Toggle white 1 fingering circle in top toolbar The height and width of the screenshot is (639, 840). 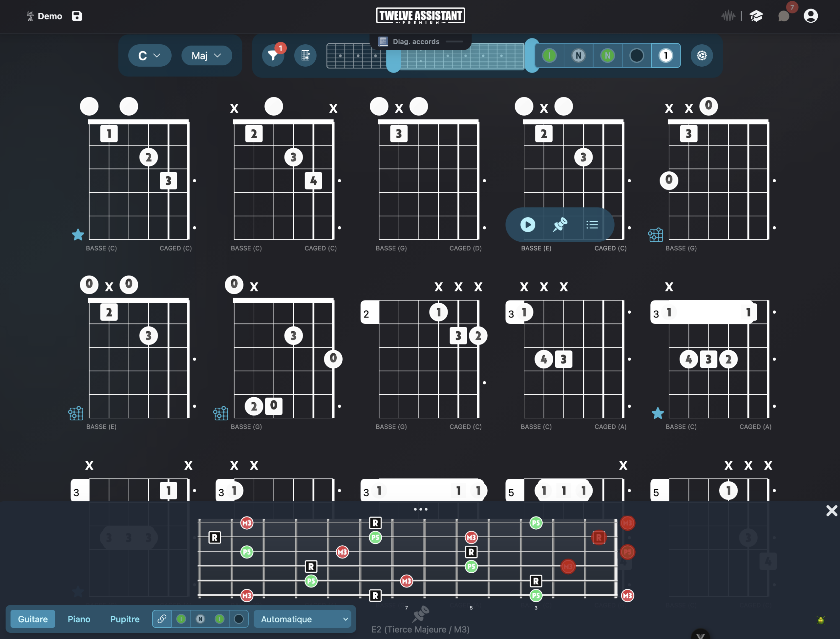[x=665, y=55]
